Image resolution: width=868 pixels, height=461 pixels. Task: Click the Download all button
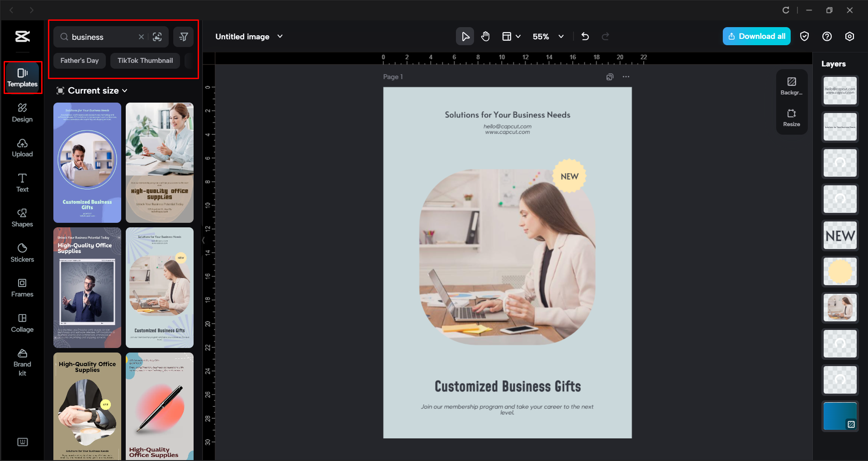point(756,36)
